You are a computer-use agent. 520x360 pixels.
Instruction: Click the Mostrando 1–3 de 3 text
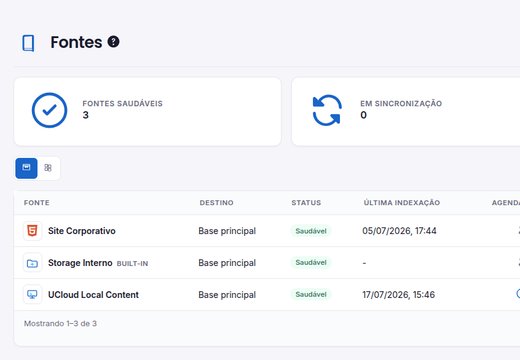[x=60, y=323]
